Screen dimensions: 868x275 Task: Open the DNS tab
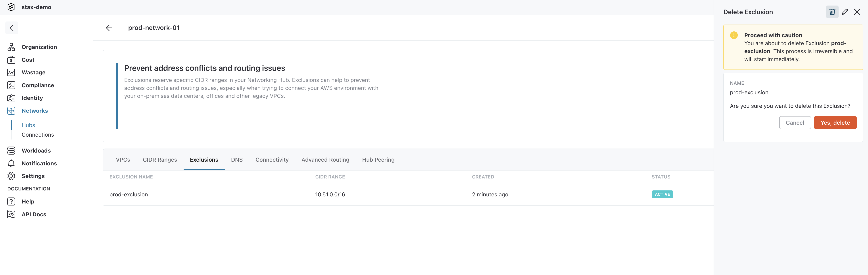[x=237, y=160]
